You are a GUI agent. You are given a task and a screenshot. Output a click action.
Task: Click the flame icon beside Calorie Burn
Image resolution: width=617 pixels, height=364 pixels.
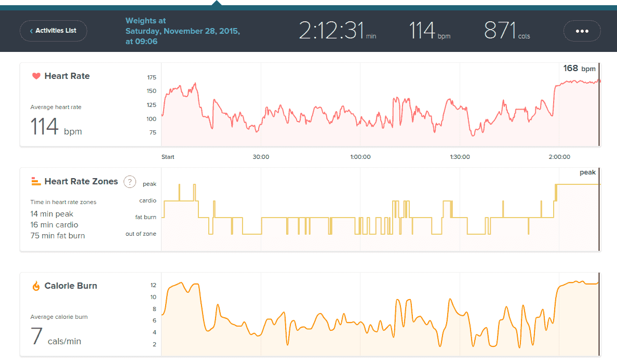click(36, 286)
